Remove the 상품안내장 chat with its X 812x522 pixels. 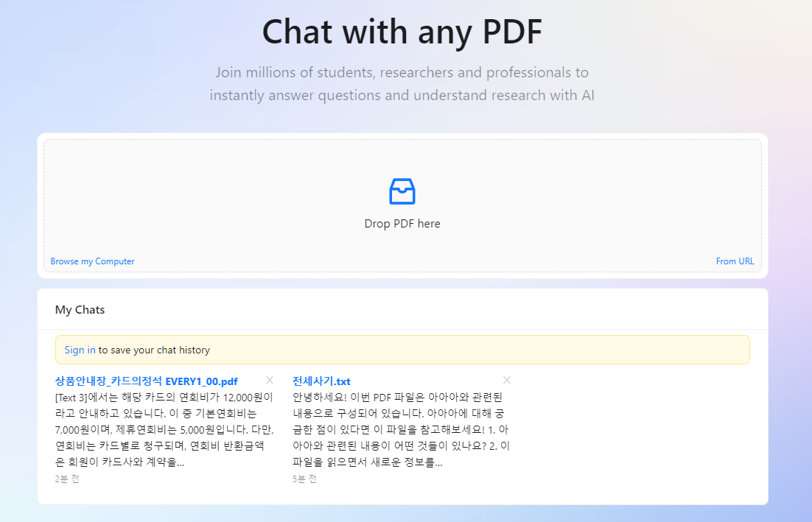pos(270,379)
